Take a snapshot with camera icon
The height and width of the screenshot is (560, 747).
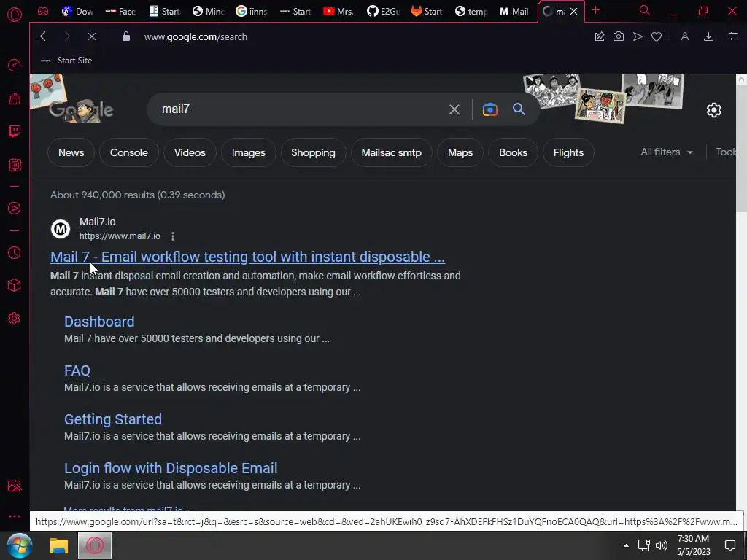point(619,36)
